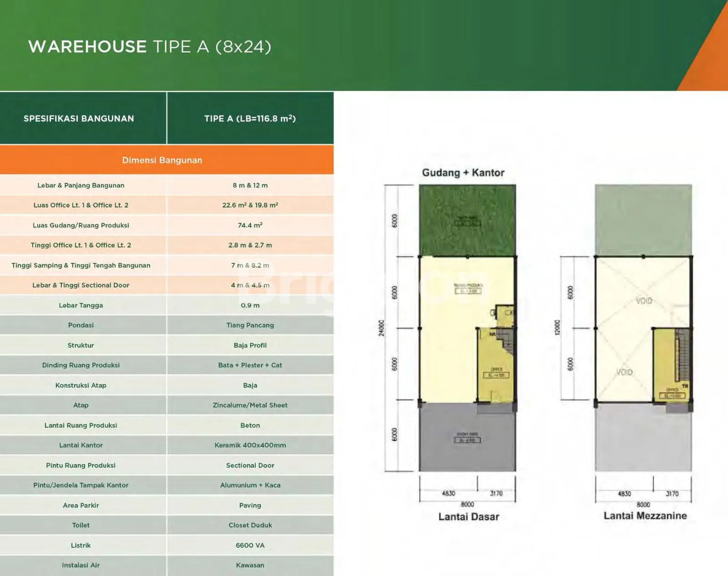Click the "Zincalume/Metal Sheet" value cell
728x576 pixels.
point(250,405)
